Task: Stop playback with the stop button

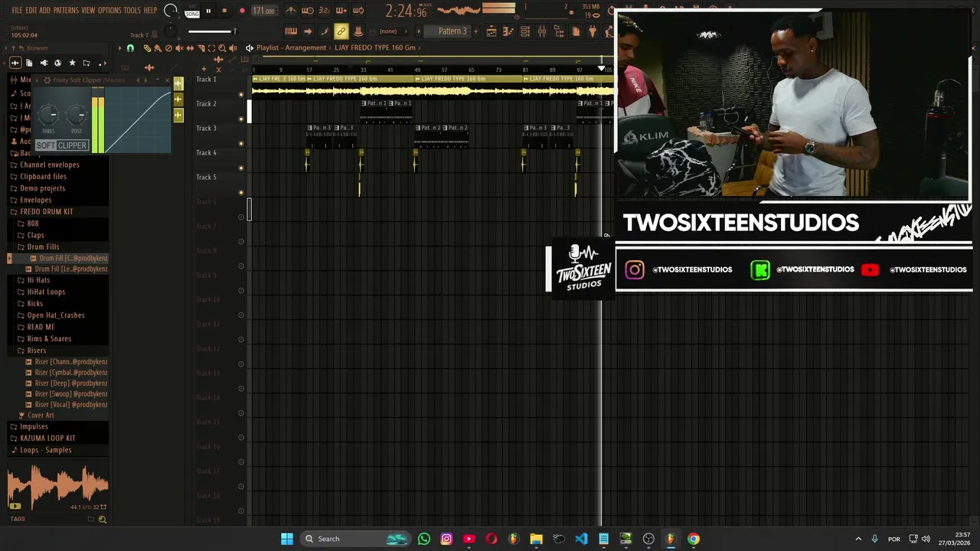Action: coord(224,11)
